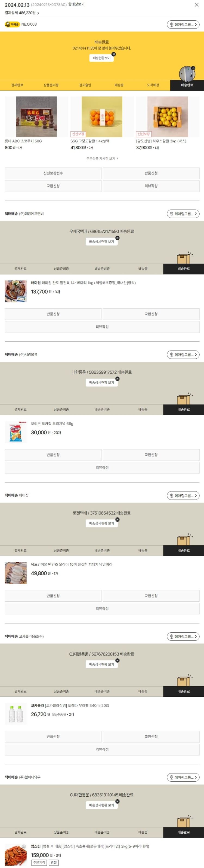Open 롯데 ABC 초코쿠키 product image
Viewport: 204px width, 868px height.
(x=36, y=117)
